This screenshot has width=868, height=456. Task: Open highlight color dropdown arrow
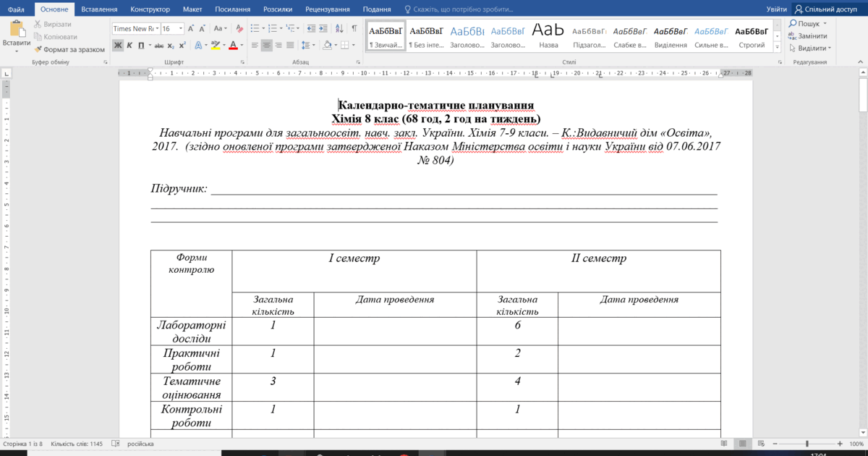[223, 45]
